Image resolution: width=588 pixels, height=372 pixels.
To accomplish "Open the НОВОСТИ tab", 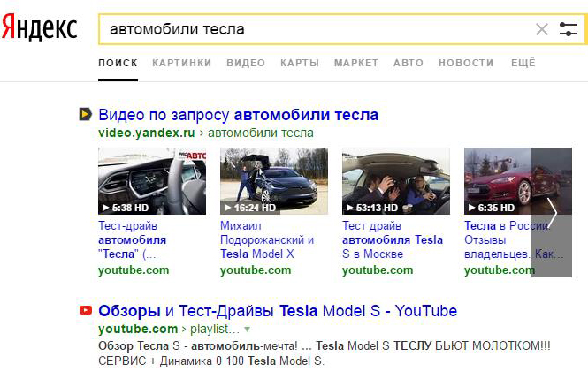I will (466, 63).
